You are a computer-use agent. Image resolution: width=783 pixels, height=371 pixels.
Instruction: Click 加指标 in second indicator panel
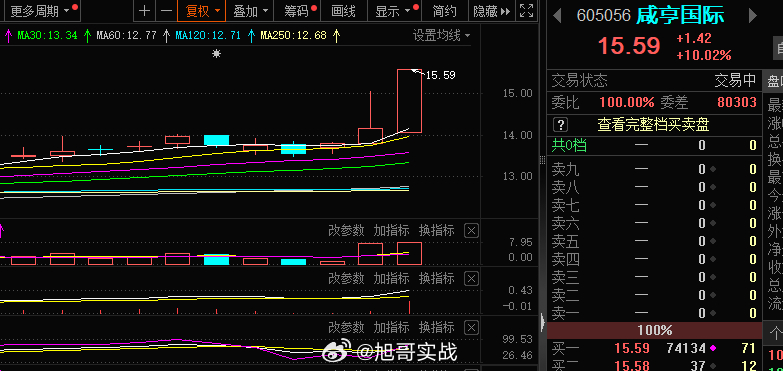click(x=392, y=278)
